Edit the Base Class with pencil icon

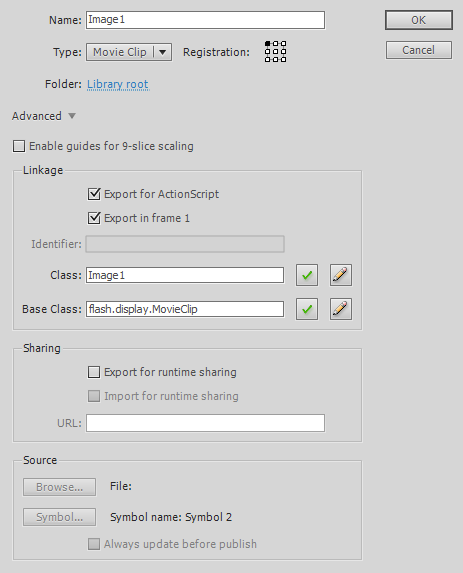click(x=341, y=309)
